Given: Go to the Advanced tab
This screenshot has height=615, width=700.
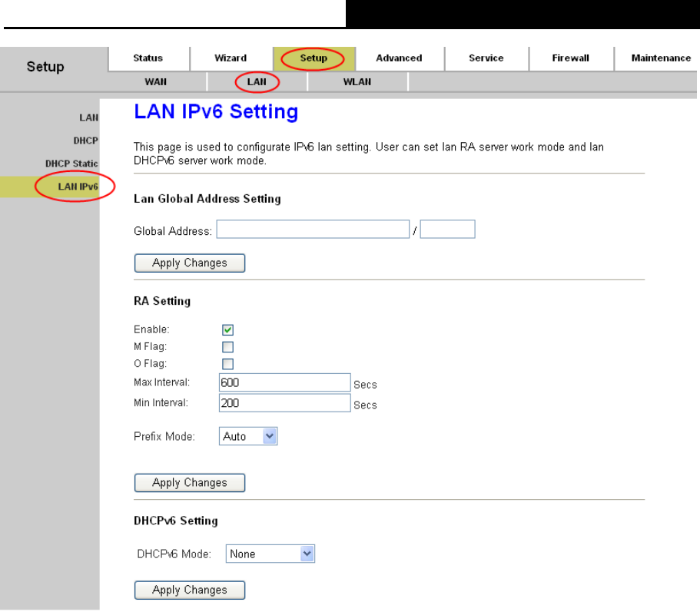Looking at the screenshot, I should [x=399, y=58].
